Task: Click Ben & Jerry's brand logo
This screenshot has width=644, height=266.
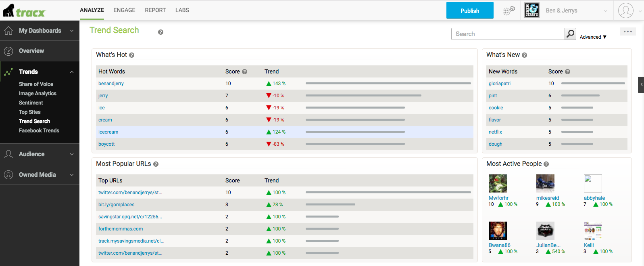Action: [x=532, y=10]
